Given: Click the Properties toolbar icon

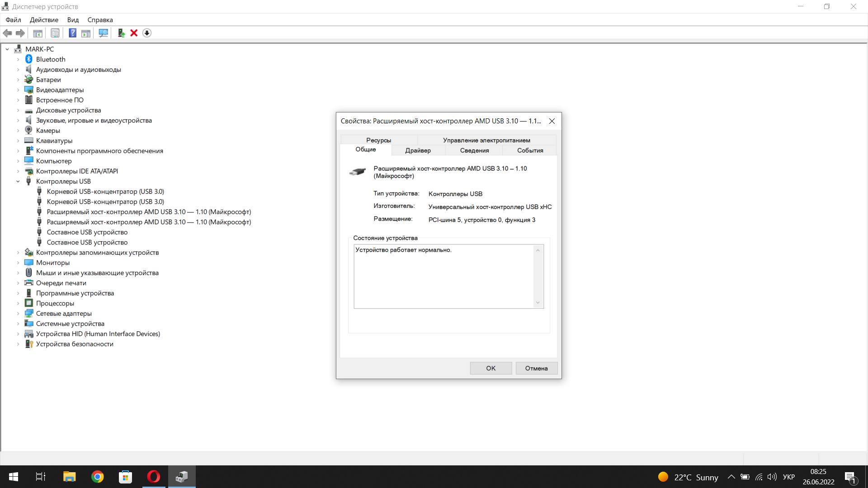Looking at the screenshot, I should 55,33.
